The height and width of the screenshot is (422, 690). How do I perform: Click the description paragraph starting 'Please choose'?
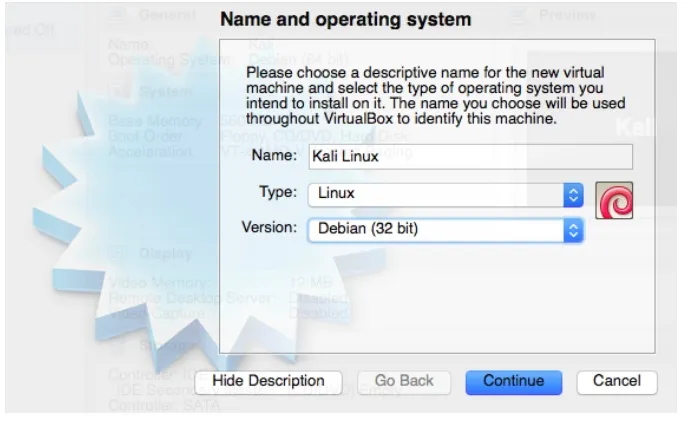click(x=435, y=95)
